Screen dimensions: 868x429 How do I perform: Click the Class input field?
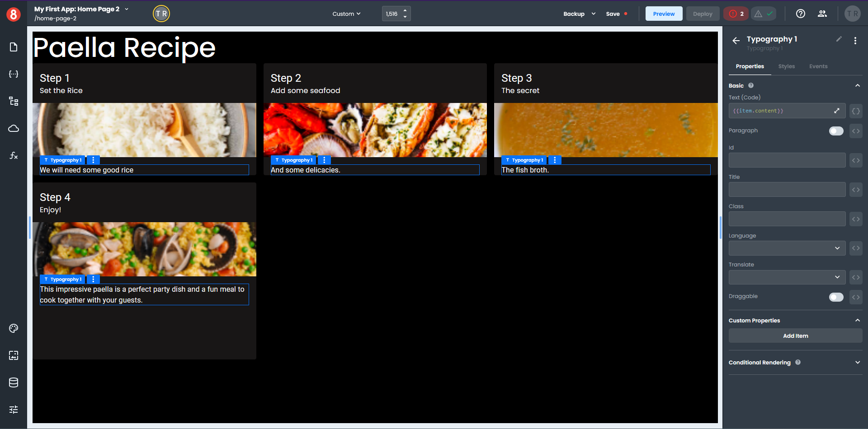point(787,219)
